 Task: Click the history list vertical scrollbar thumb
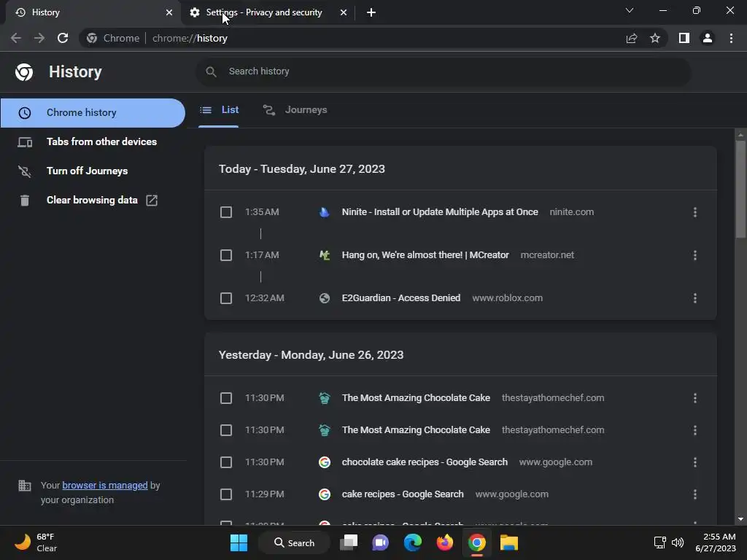click(x=740, y=190)
